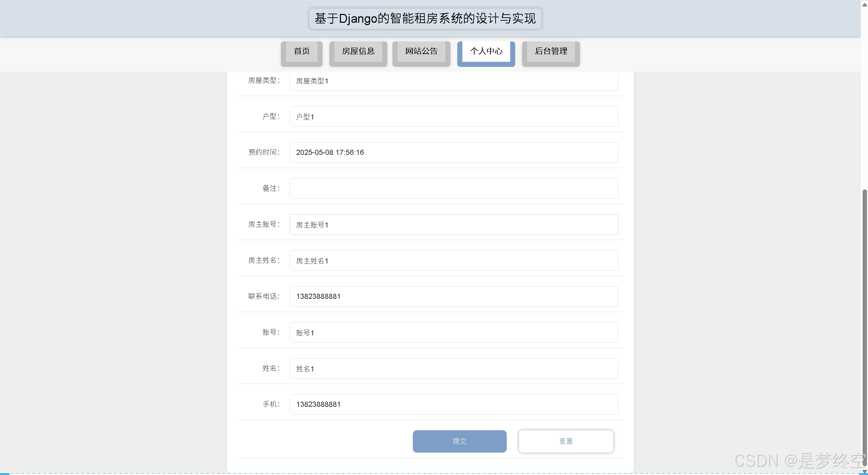
Task: Click the 房主姓名 input field
Action: (x=454, y=260)
